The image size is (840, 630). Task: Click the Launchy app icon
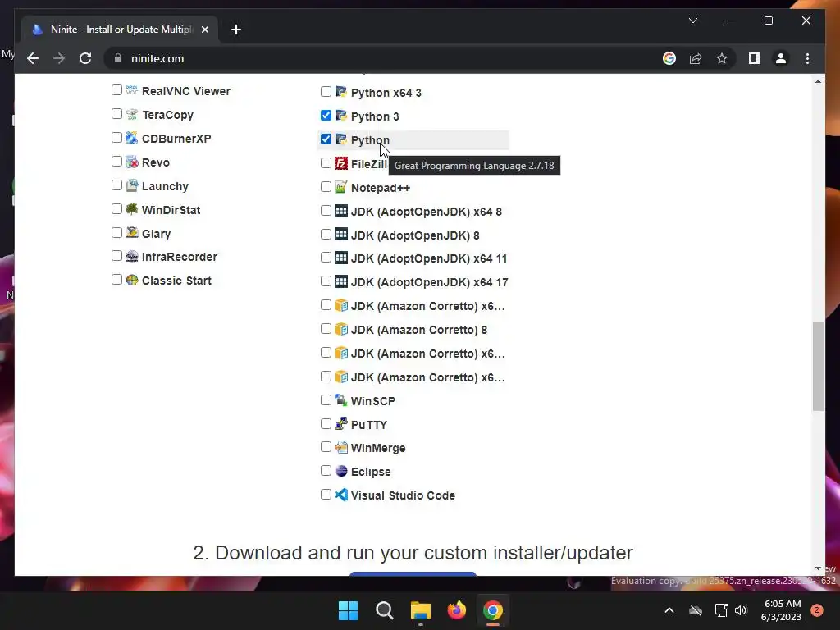point(132,185)
